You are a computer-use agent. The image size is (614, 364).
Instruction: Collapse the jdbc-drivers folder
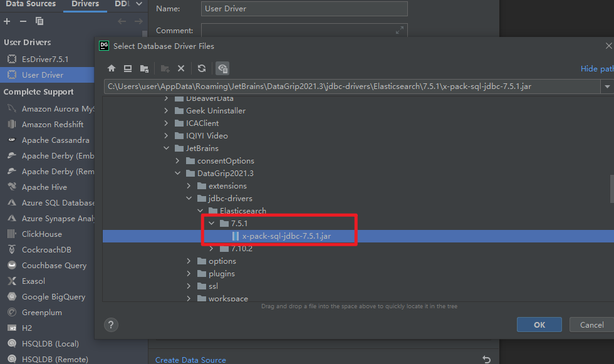[189, 199]
